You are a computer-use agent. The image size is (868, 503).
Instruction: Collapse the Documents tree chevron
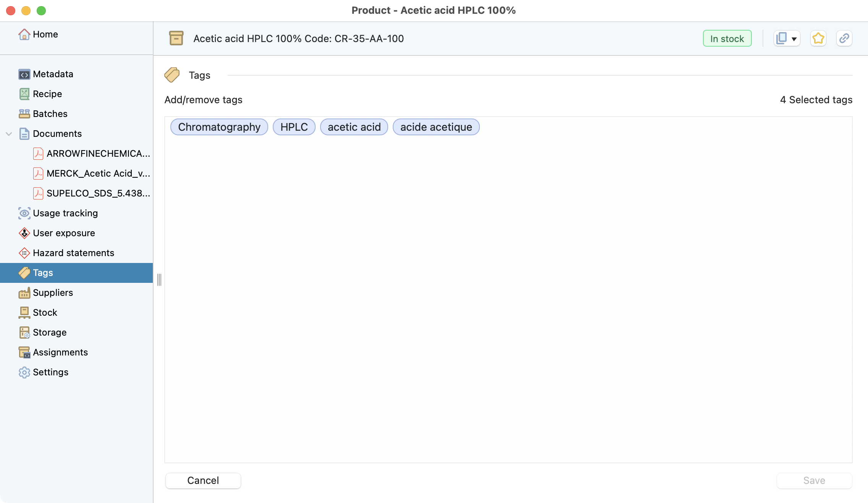click(x=9, y=134)
